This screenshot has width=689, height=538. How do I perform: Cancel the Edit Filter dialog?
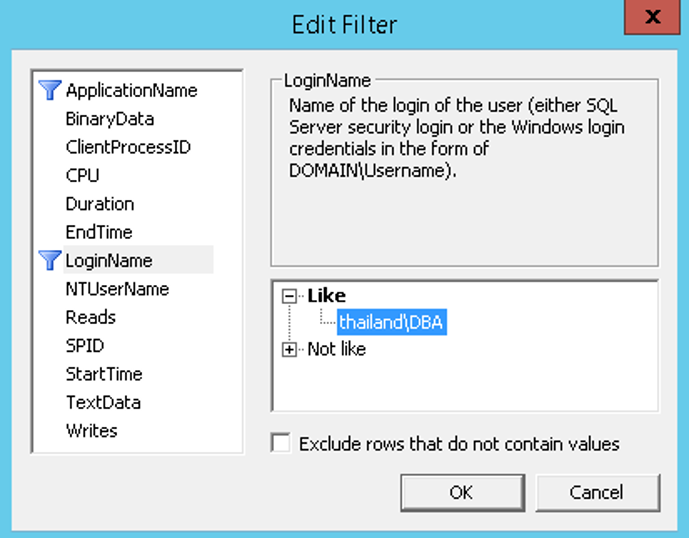pos(597,492)
